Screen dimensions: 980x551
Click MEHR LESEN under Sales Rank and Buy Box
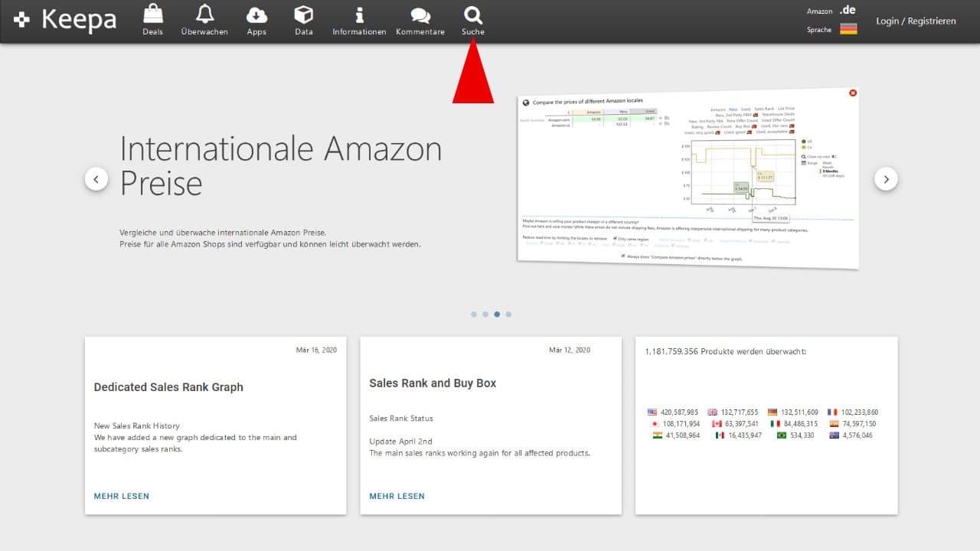click(397, 496)
